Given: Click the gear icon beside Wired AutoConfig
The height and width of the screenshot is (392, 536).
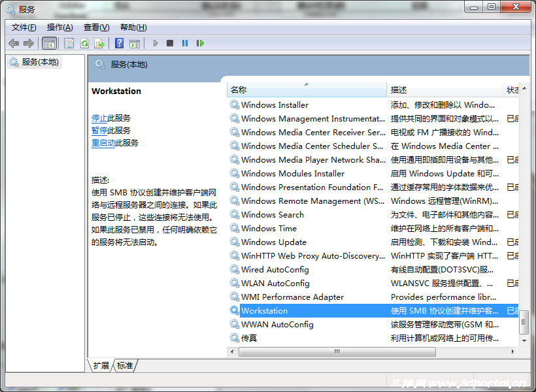Looking at the screenshot, I should pyautogui.click(x=234, y=269).
